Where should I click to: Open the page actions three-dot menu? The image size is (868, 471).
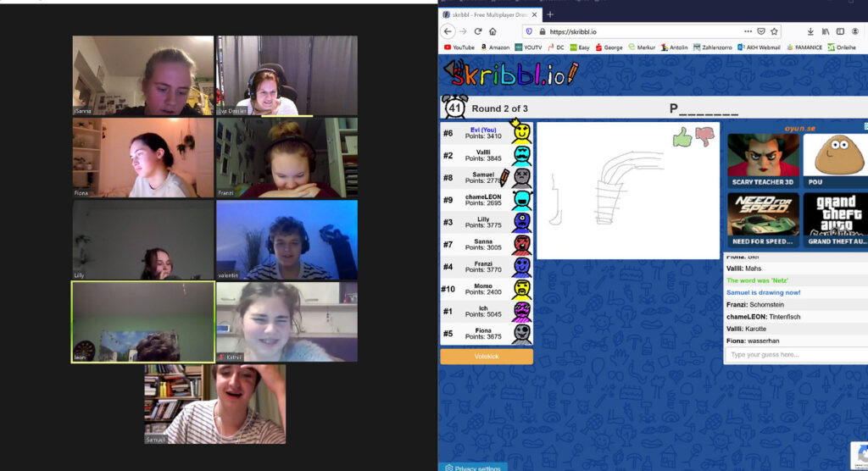pyautogui.click(x=747, y=31)
